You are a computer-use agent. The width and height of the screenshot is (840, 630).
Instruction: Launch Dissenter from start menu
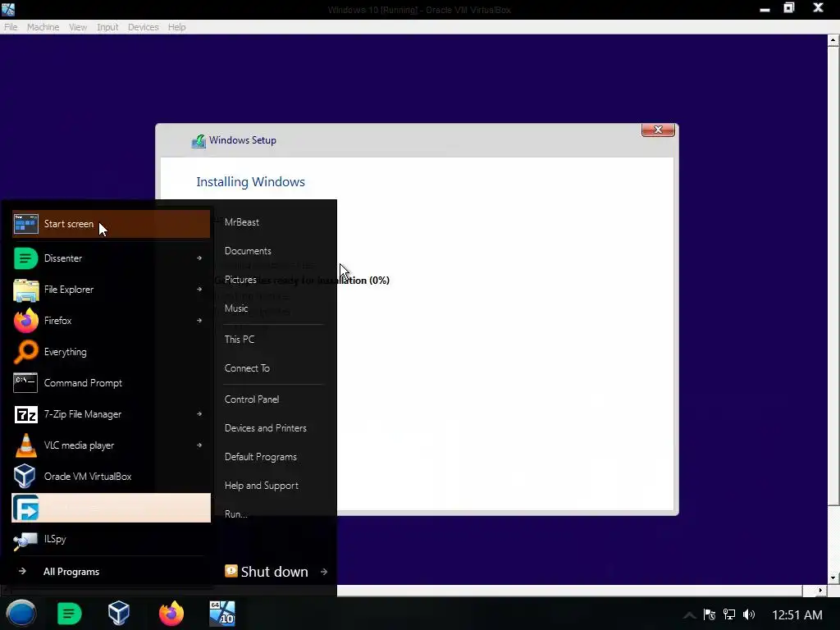(111, 258)
